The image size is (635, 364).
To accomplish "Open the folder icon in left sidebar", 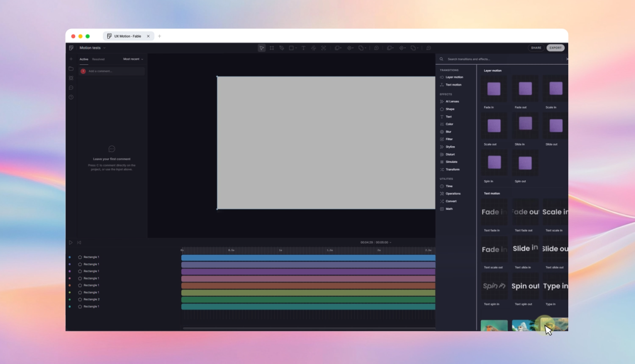I will point(71,68).
